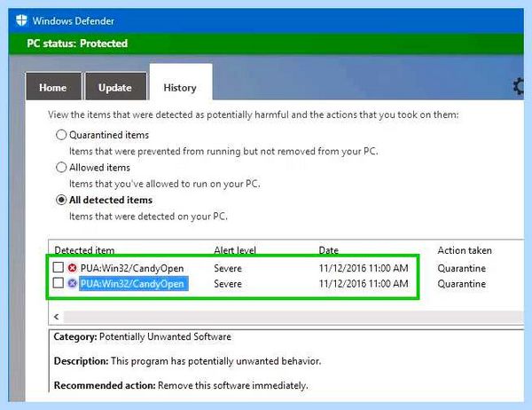This screenshot has height=410, width=532.
Task: Click first row date 11/12/2016 11:00 AM
Action: coord(364,268)
